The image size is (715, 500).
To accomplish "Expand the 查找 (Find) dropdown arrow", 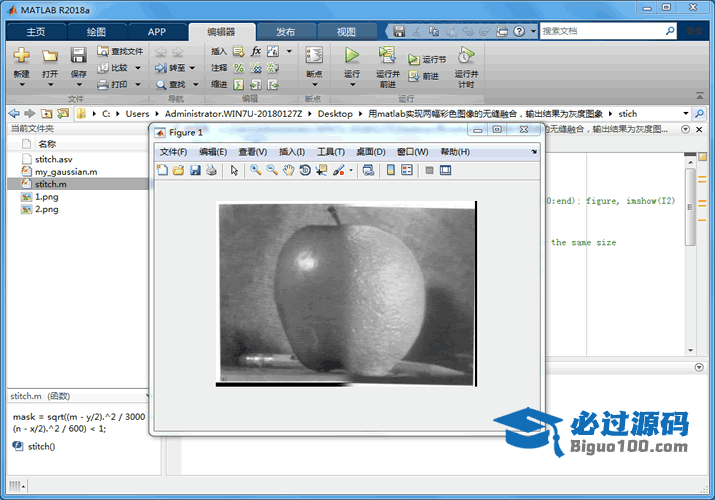I will tap(196, 84).
